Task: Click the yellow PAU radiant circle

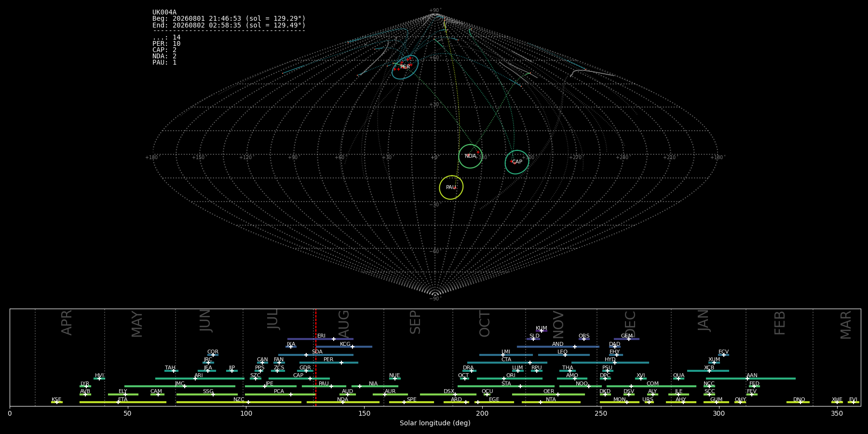Action: click(451, 188)
